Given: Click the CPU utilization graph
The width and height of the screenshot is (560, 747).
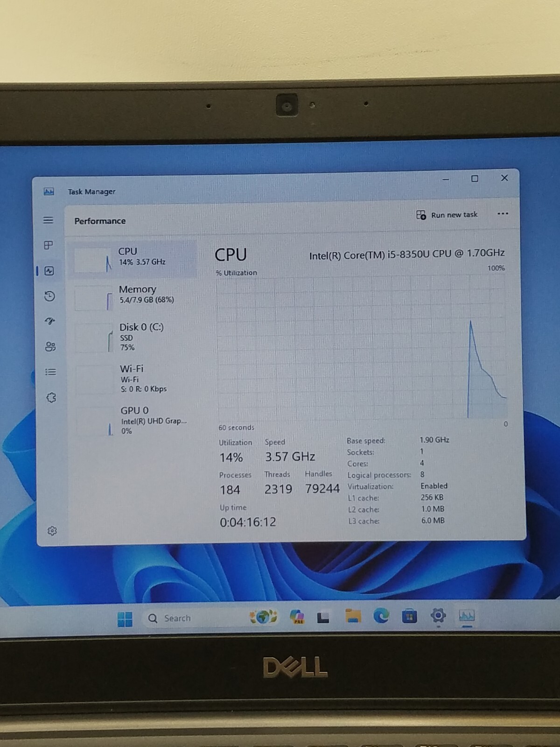Looking at the screenshot, I should tap(362, 347).
